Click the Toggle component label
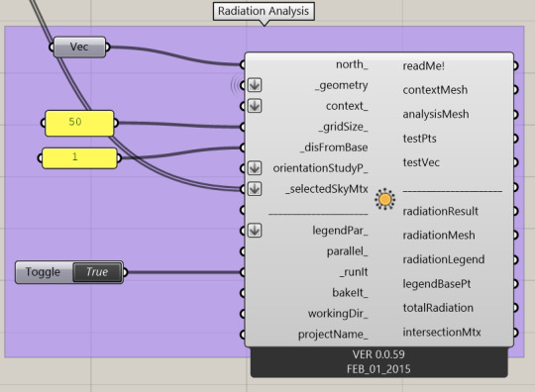535x392 pixels. tap(43, 272)
